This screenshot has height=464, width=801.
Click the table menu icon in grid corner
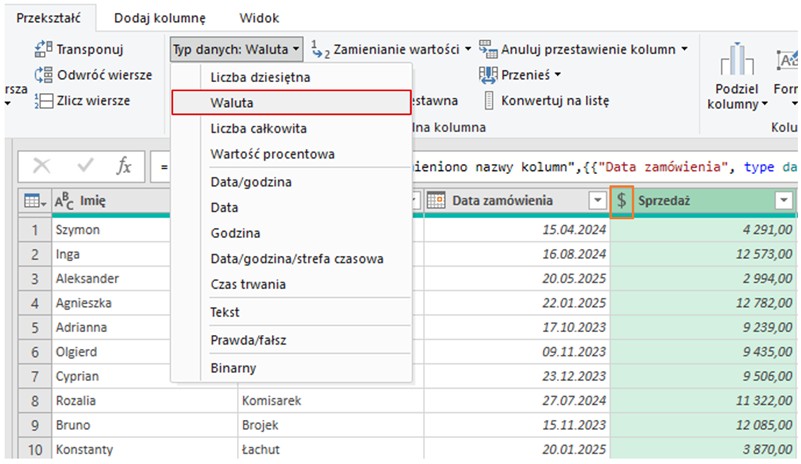34,201
